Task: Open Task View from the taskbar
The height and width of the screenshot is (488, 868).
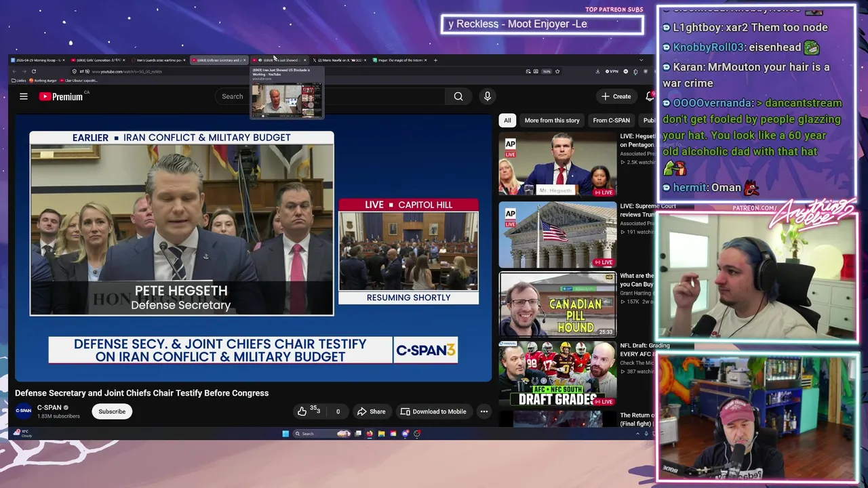Action: (358, 434)
